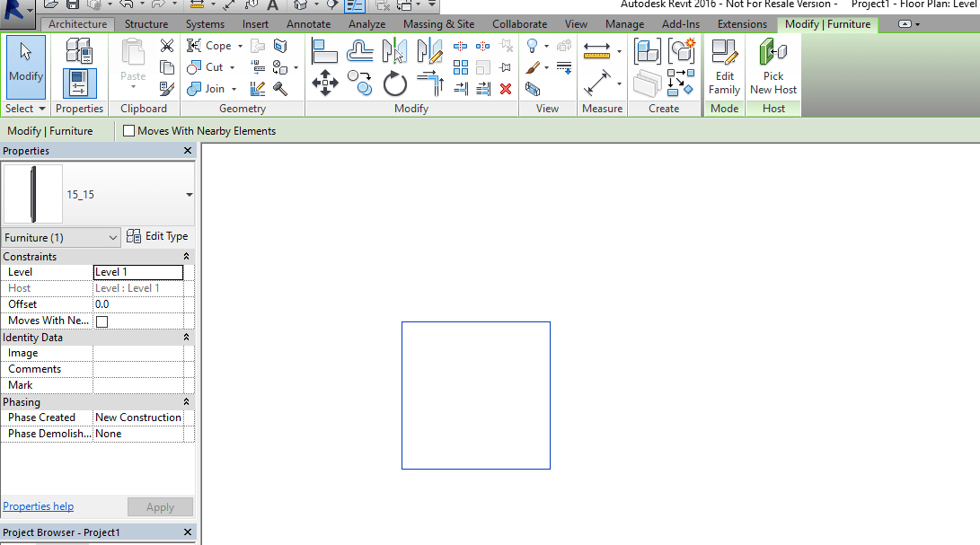Viewport: 980px width, 545px height.
Task: Toggle the Moves With Nearby checkbox in Properties
Action: click(x=102, y=321)
